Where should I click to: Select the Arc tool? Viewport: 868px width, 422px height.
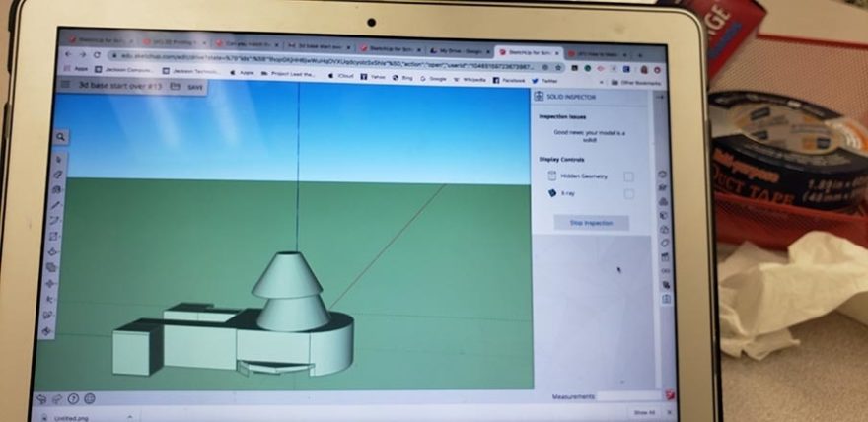point(55,220)
